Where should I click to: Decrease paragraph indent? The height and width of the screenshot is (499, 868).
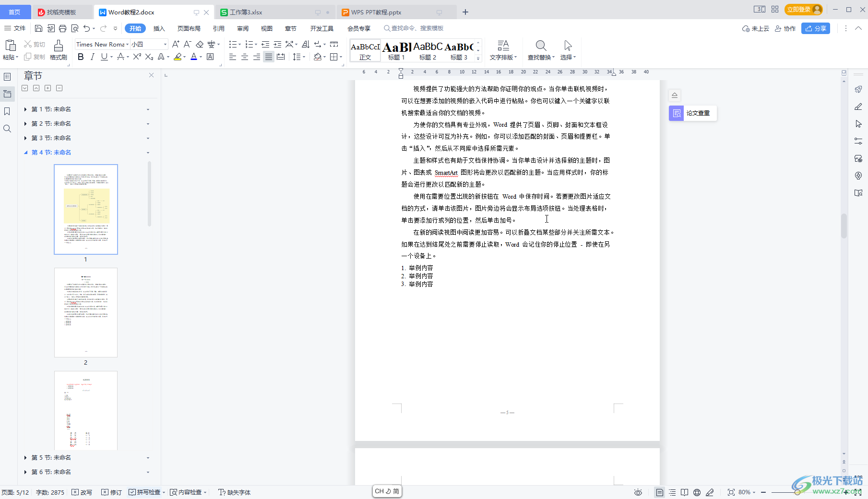(265, 44)
